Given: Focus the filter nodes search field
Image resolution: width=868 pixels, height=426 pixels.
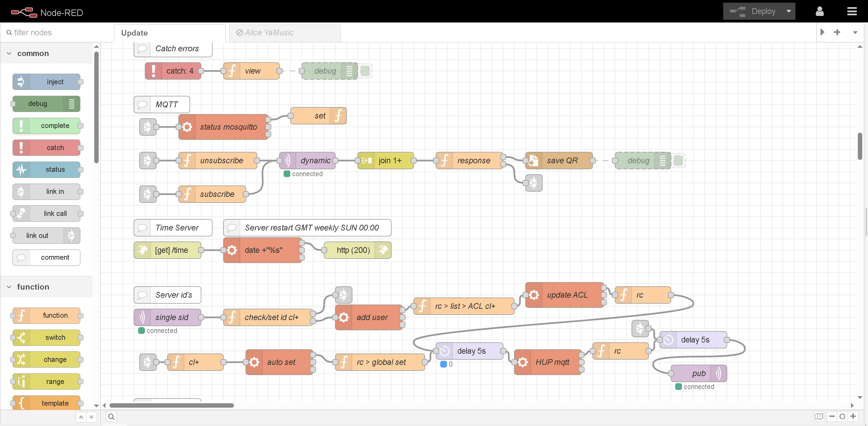Looking at the screenshot, I should point(57,33).
